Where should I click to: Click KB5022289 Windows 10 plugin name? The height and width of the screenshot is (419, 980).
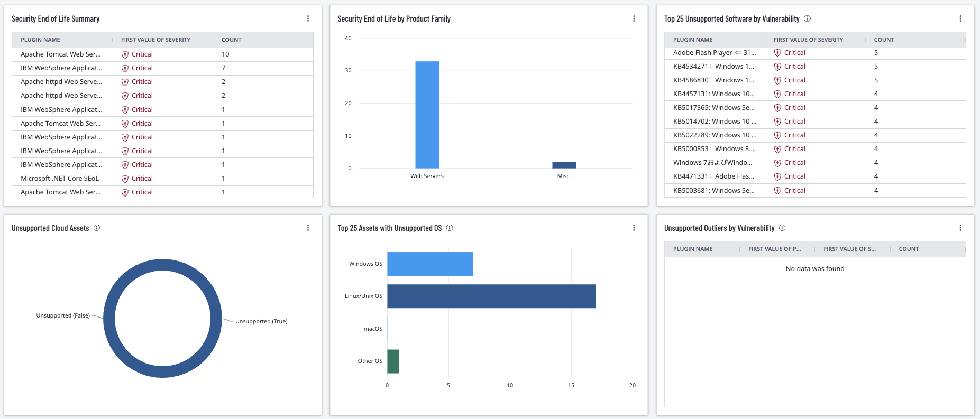(715, 135)
